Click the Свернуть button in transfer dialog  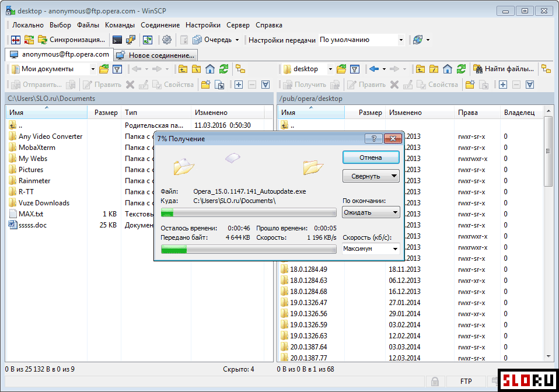[x=371, y=176]
